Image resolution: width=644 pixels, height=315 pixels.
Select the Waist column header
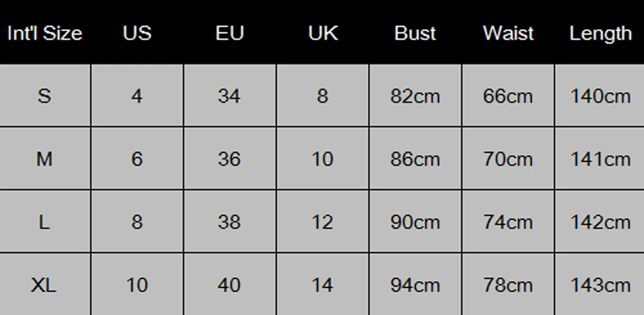click(x=508, y=33)
